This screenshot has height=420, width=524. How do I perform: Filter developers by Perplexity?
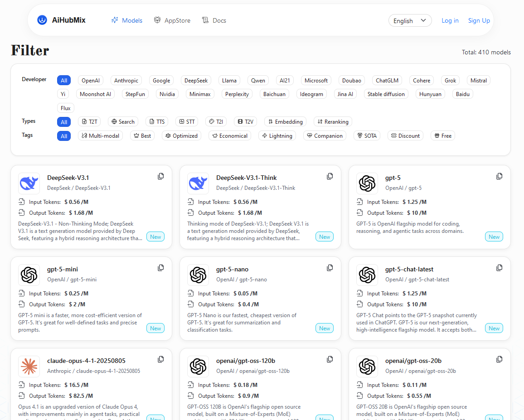tap(237, 94)
